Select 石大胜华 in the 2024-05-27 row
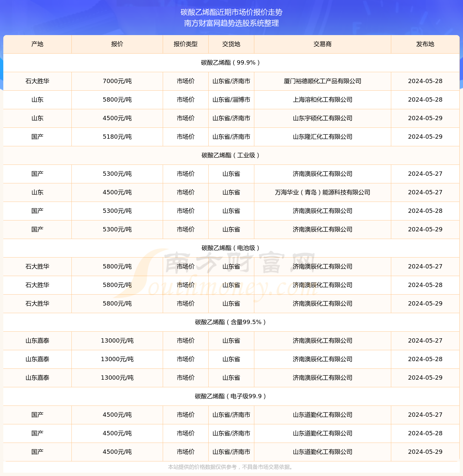The image size is (463, 476). pos(37,266)
